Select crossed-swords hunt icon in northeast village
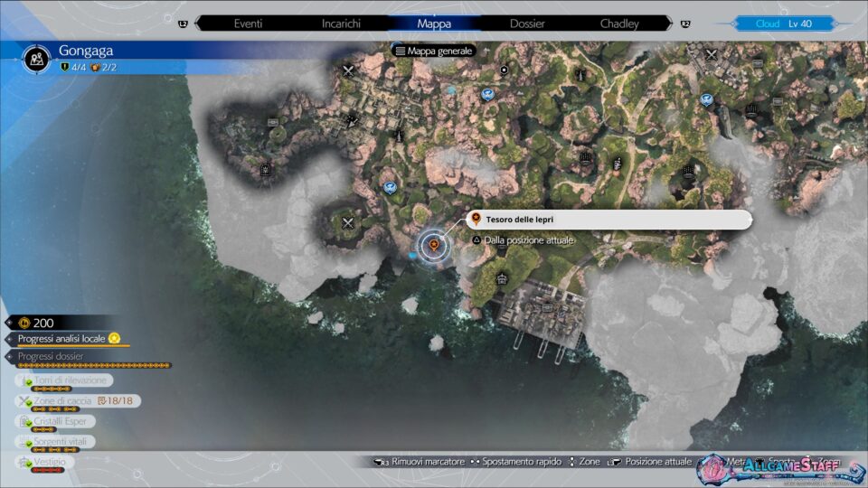Screen dimensions: 868x488 [x=712, y=54]
